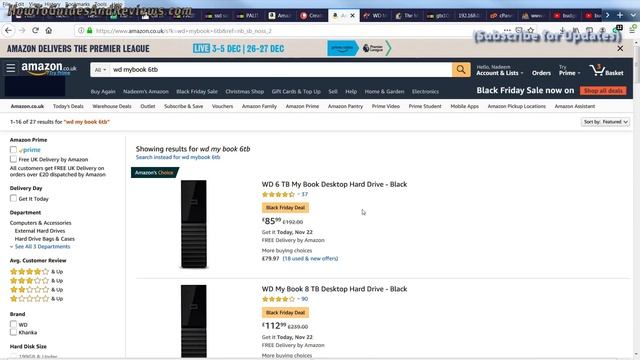640x360 pixels.
Task: Submit search with the magnifier button
Action: [461, 70]
